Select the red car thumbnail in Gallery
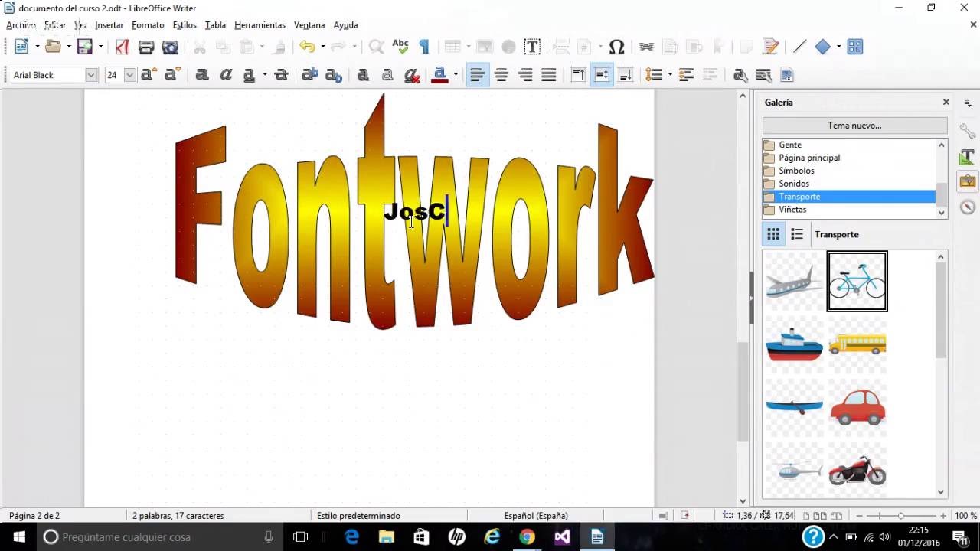 click(x=857, y=407)
